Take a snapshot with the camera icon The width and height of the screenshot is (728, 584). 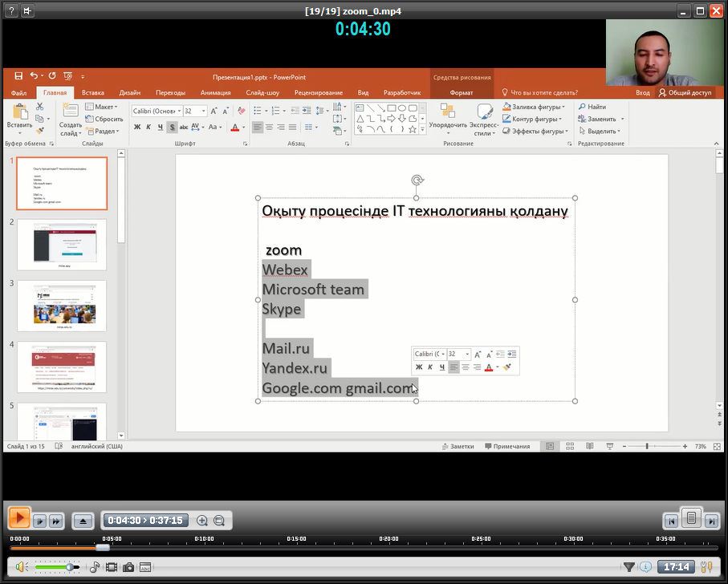pos(128,567)
